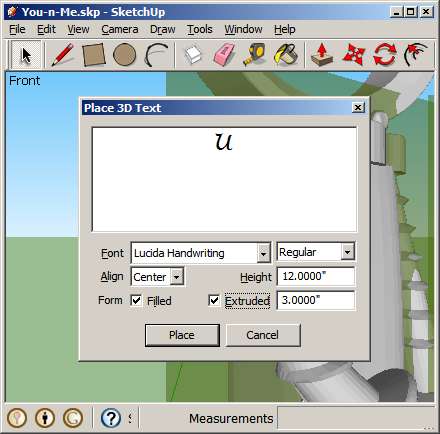
Task: Open the File menu
Action: click(17, 29)
